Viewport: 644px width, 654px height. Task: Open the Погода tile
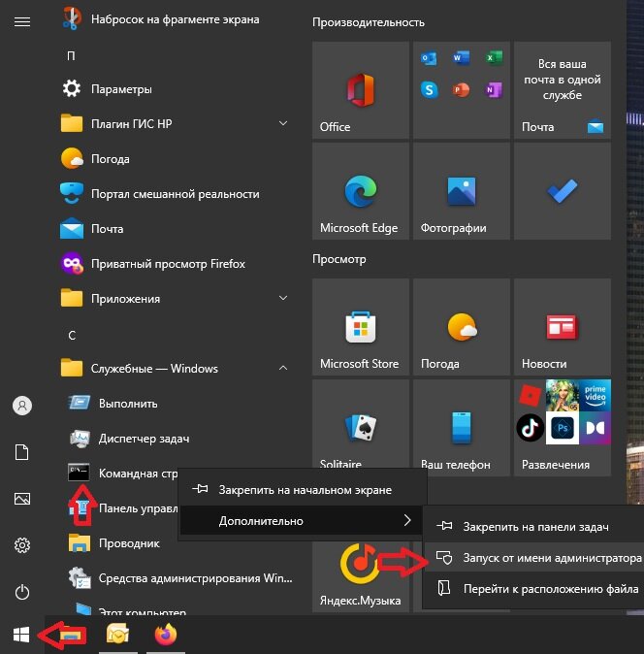[462, 327]
